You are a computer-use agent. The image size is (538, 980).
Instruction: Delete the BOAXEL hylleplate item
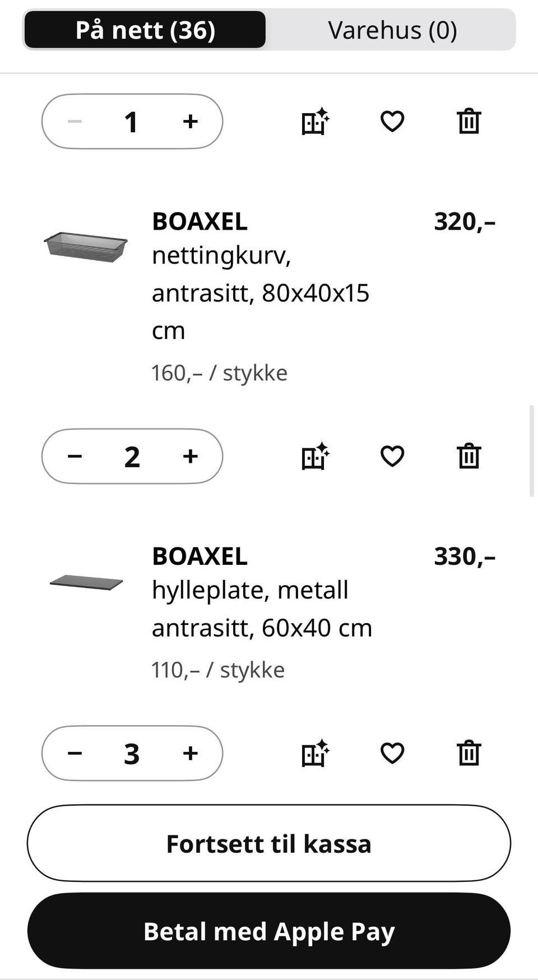tap(469, 753)
